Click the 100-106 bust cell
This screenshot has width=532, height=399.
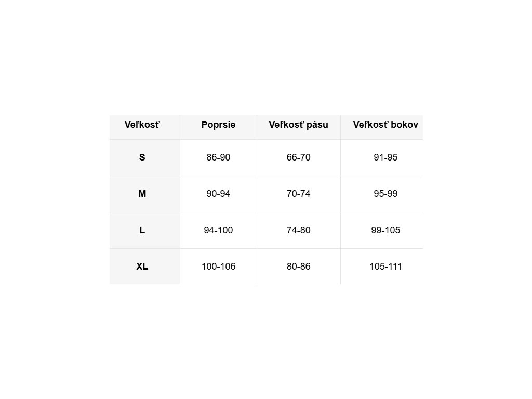pyautogui.click(x=218, y=267)
